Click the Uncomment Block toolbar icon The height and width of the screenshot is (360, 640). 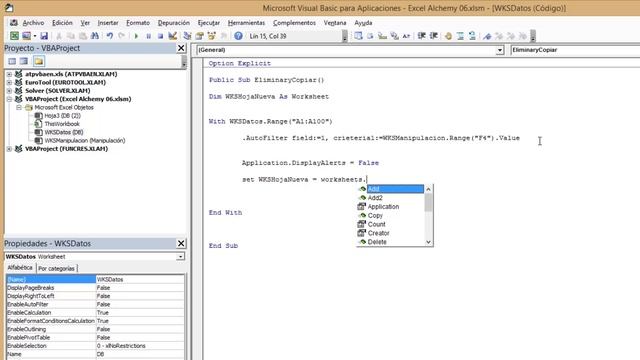(472, 36)
